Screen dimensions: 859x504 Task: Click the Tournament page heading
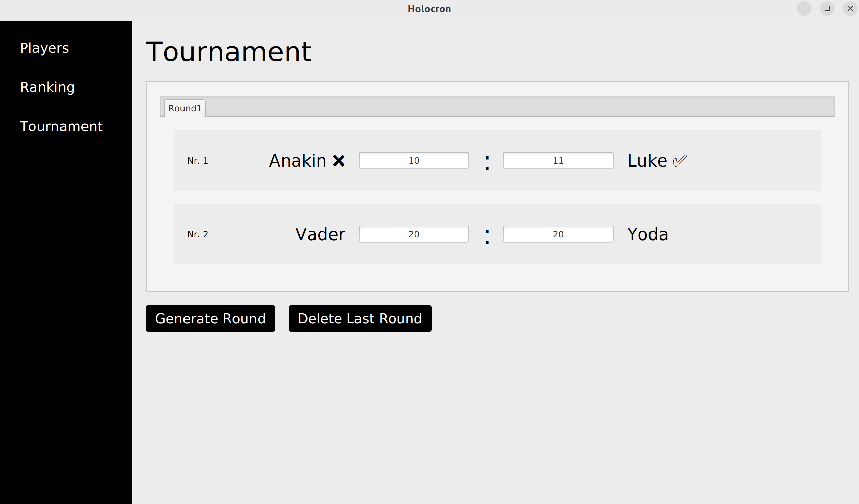228,51
